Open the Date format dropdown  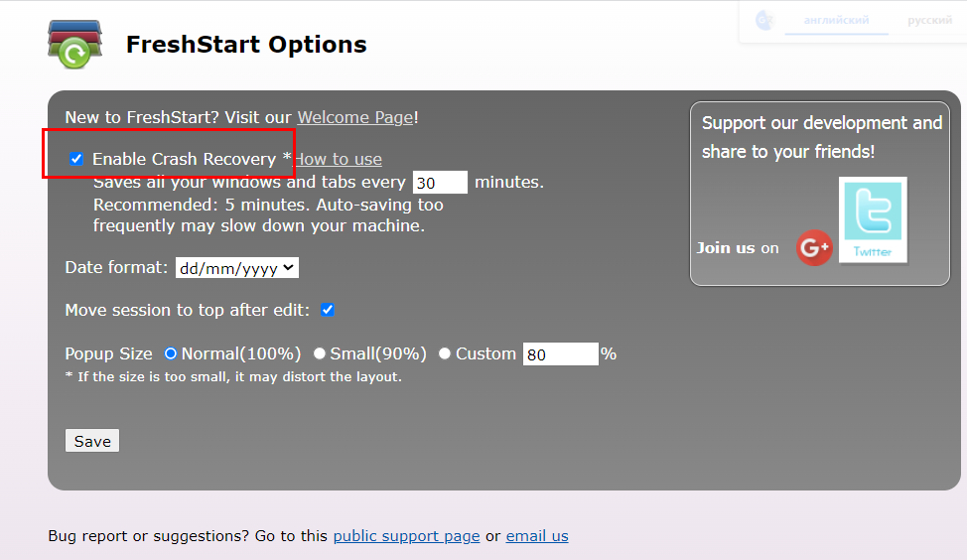[x=237, y=268]
